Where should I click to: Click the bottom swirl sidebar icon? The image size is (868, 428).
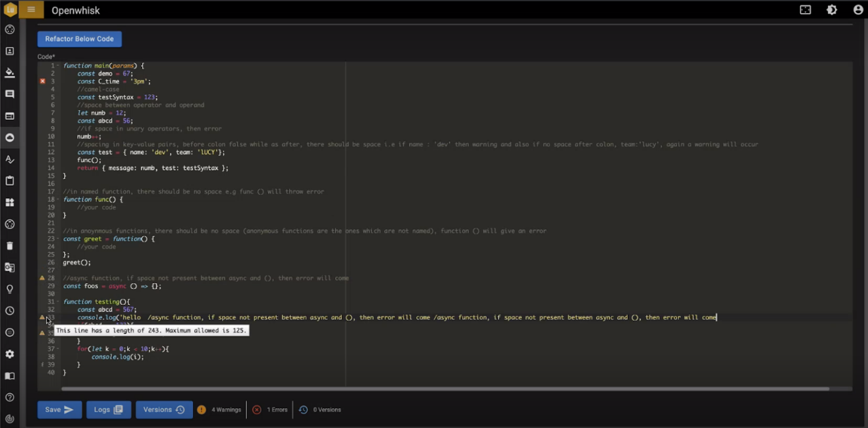point(10,419)
